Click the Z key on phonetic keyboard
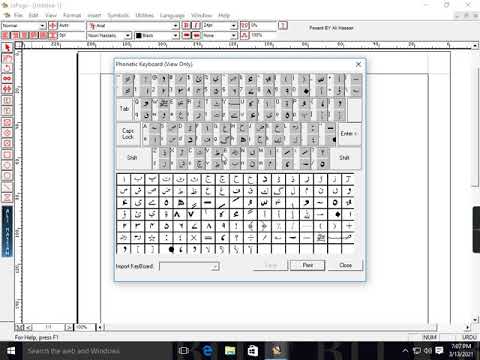The width and height of the screenshot is (480, 360). [x=161, y=158]
